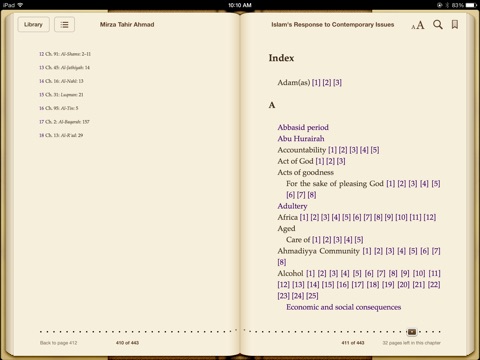Tap the Index heading
The image size is (480, 360).
click(x=281, y=58)
